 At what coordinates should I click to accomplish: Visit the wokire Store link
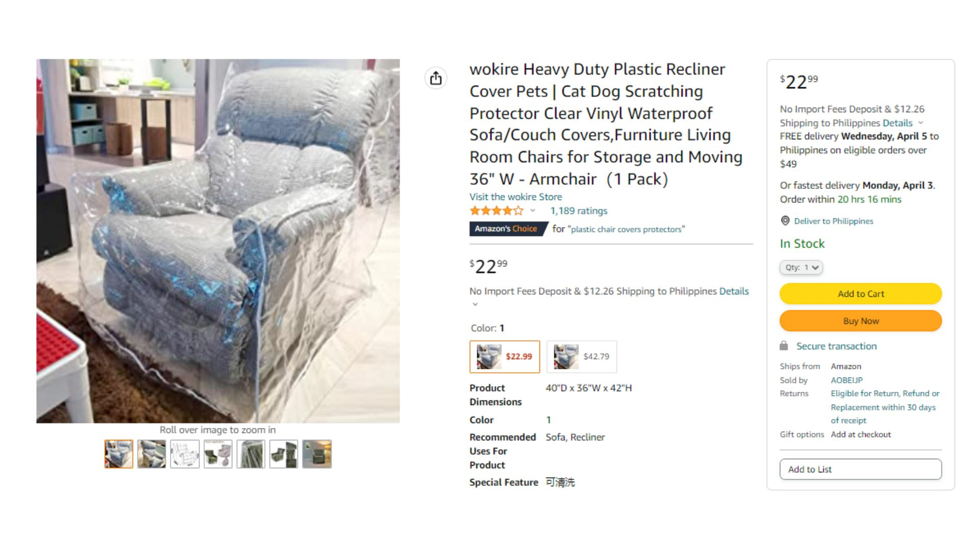tap(516, 197)
